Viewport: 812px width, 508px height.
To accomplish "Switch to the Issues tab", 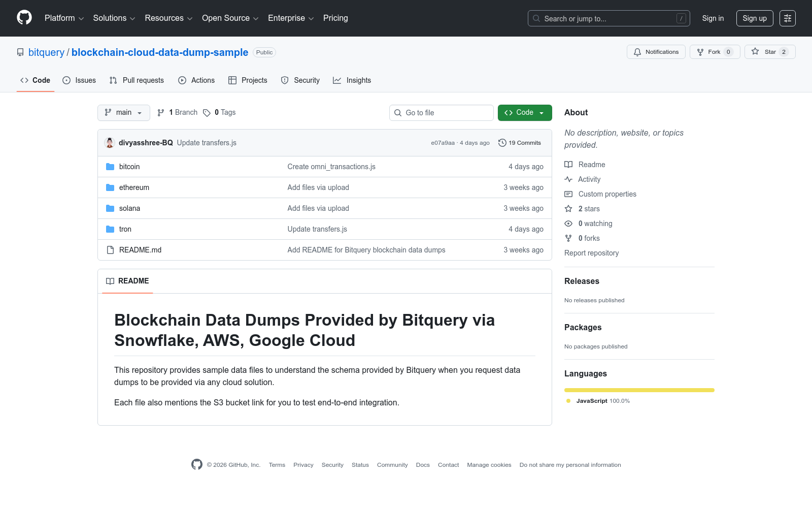I will (79, 80).
